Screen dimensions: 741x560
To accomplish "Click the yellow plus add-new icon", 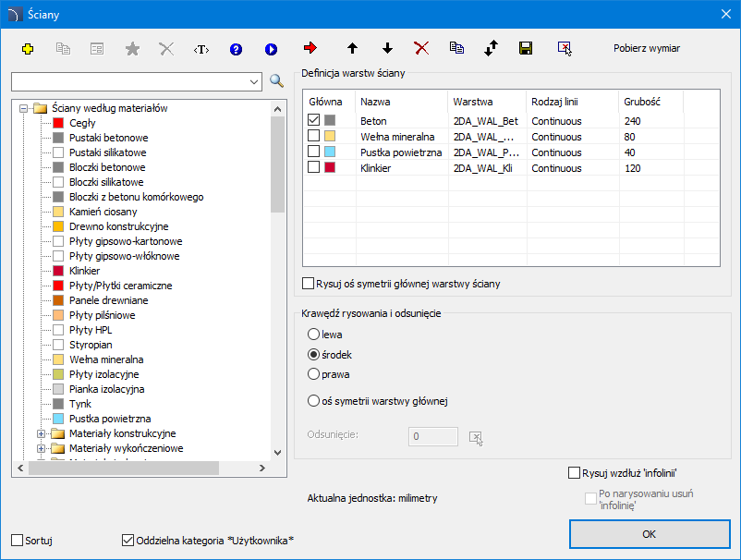I will [x=28, y=48].
